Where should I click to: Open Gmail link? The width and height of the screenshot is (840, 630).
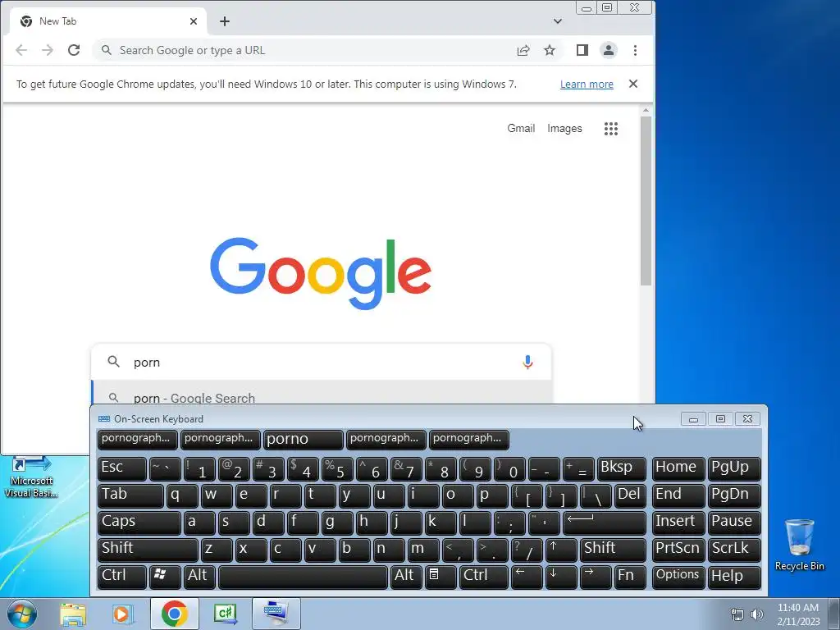(521, 129)
